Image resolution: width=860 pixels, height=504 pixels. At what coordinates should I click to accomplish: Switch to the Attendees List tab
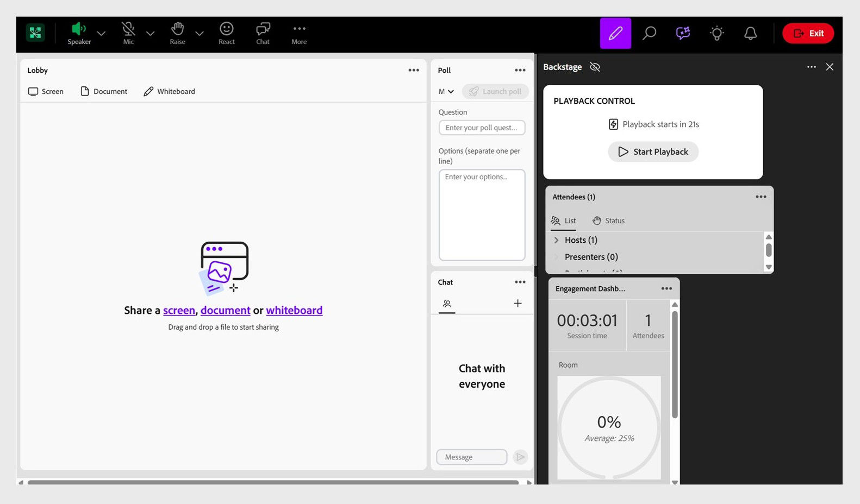pyautogui.click(x=563, y=220)
